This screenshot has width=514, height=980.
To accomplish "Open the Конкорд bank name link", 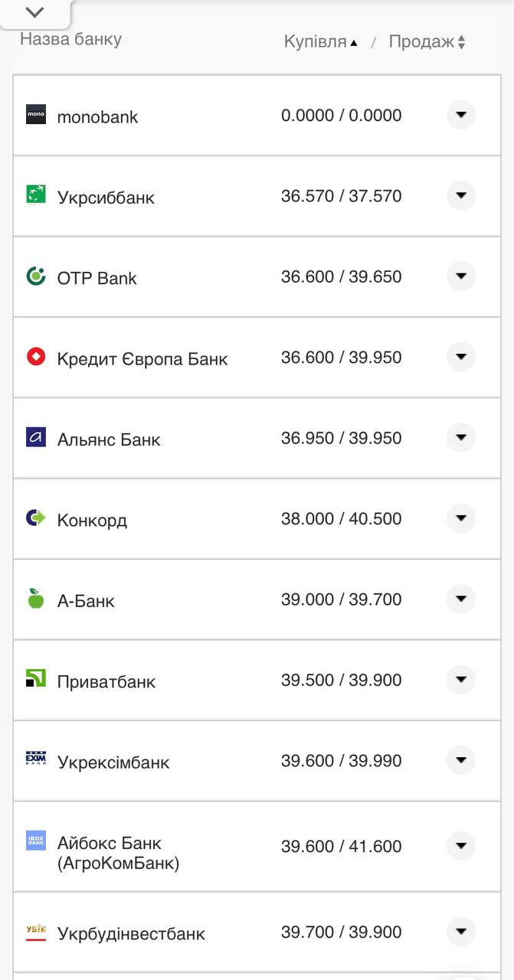I will point(92,521).
